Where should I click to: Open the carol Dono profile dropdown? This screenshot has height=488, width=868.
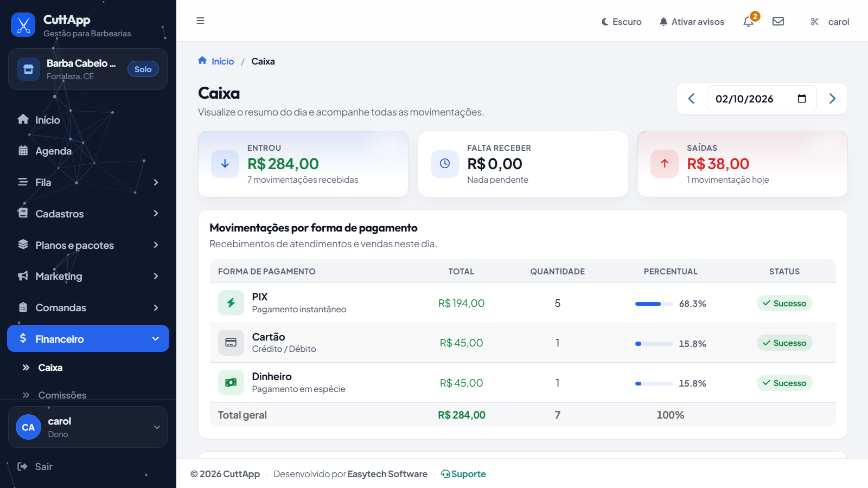click(x=88, y=427)
